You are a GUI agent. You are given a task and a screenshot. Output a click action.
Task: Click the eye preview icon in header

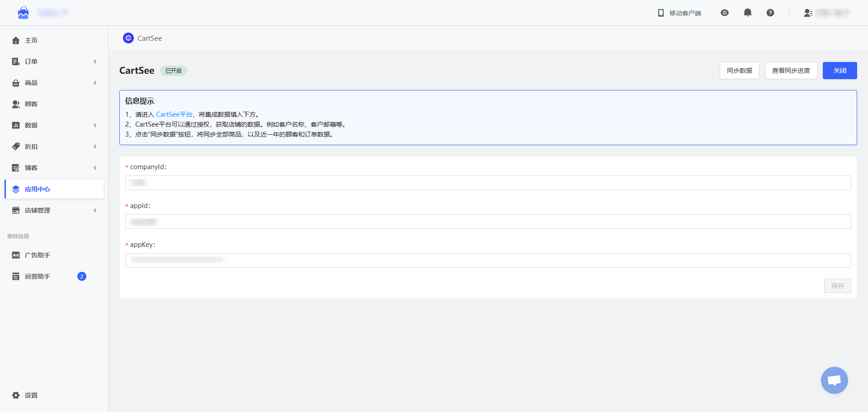725,13
